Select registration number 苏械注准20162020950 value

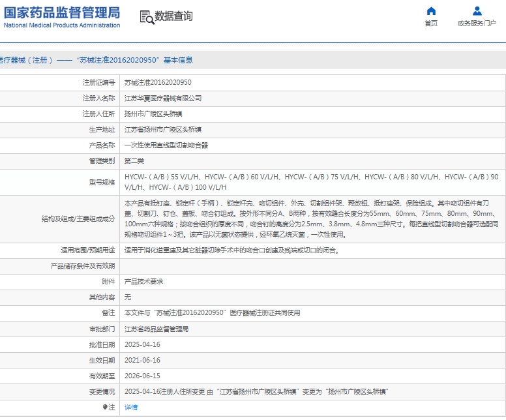pos(158,83)
